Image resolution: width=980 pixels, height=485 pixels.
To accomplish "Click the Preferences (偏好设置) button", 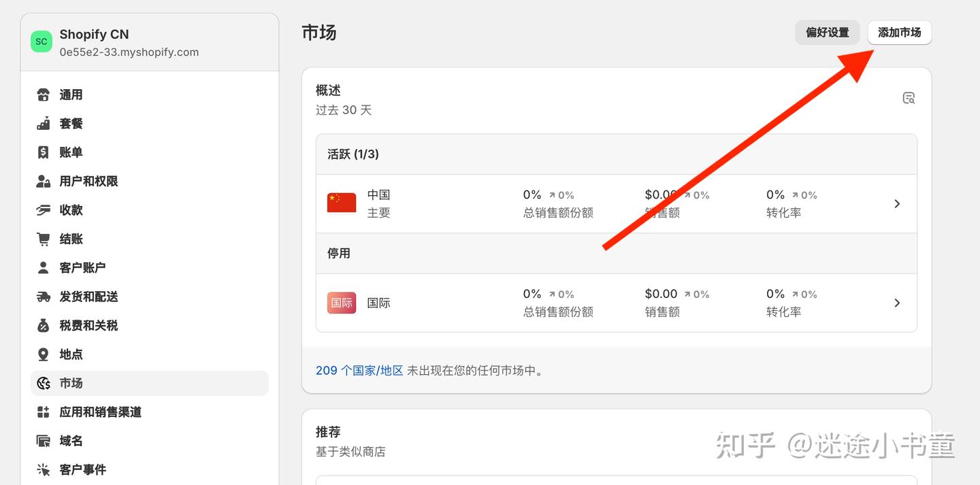I will (x=828, y=33).
